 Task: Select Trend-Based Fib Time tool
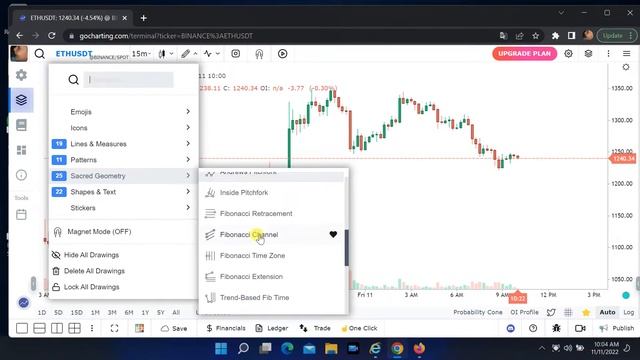coord(272,298)
